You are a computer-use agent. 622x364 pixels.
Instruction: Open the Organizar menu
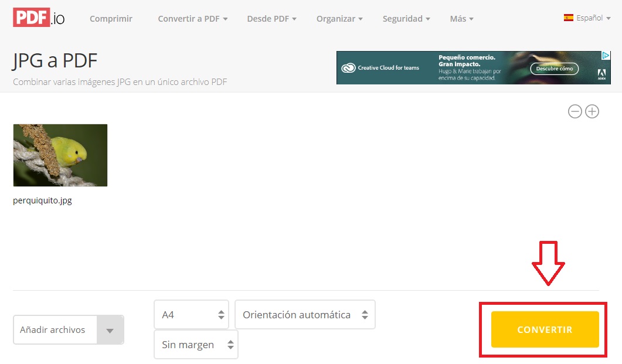tap(339, 18)
